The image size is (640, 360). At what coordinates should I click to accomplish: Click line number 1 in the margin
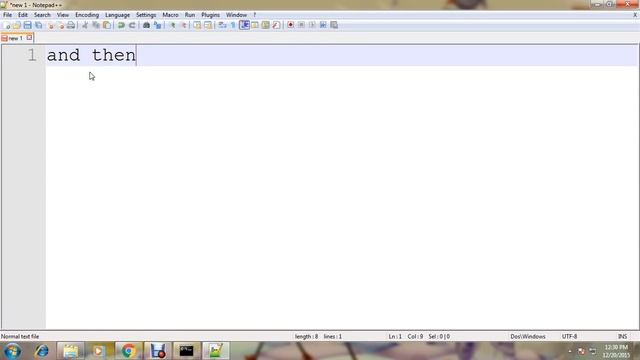31,55
